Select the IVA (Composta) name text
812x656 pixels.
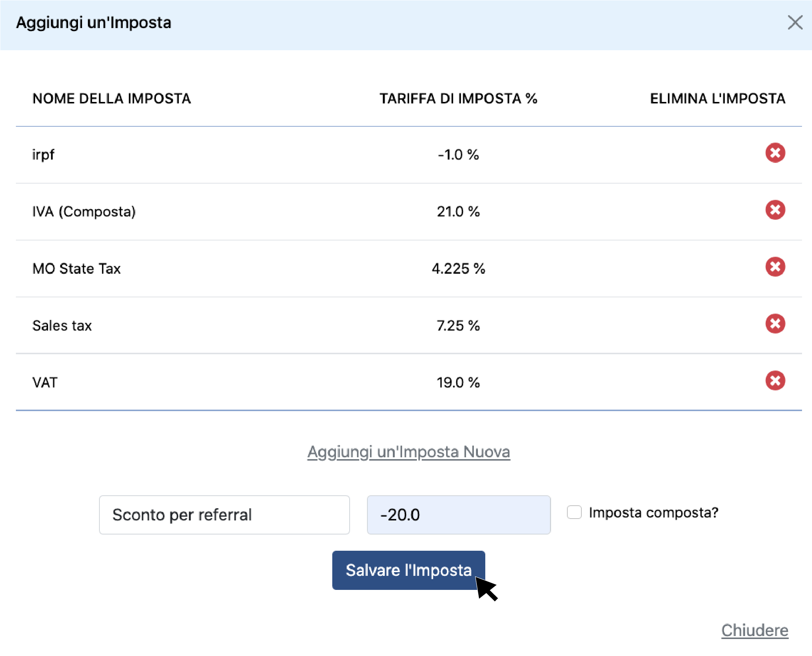[x=84, y=212]
